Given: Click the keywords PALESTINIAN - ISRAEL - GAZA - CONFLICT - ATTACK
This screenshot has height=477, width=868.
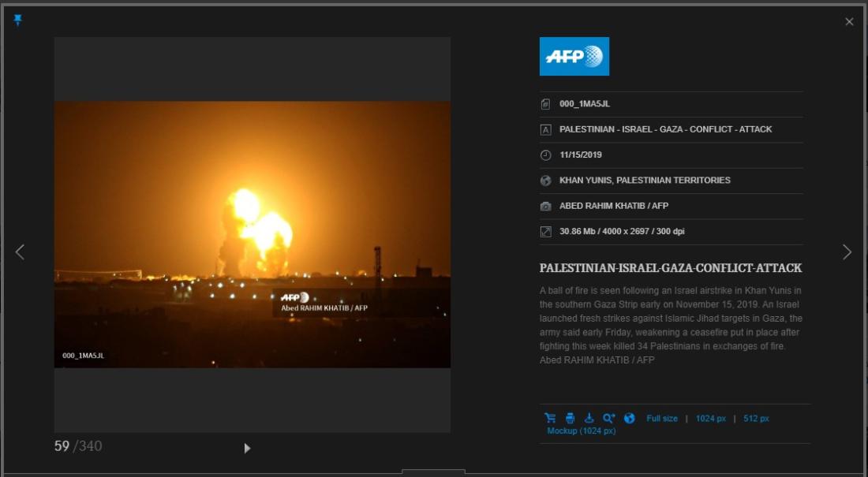Looking at the screenshot, I should click(x=665, y=129).
